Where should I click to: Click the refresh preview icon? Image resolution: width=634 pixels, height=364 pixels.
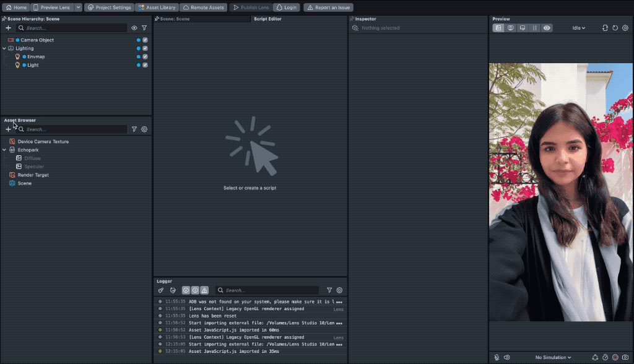tap(615, 28)
